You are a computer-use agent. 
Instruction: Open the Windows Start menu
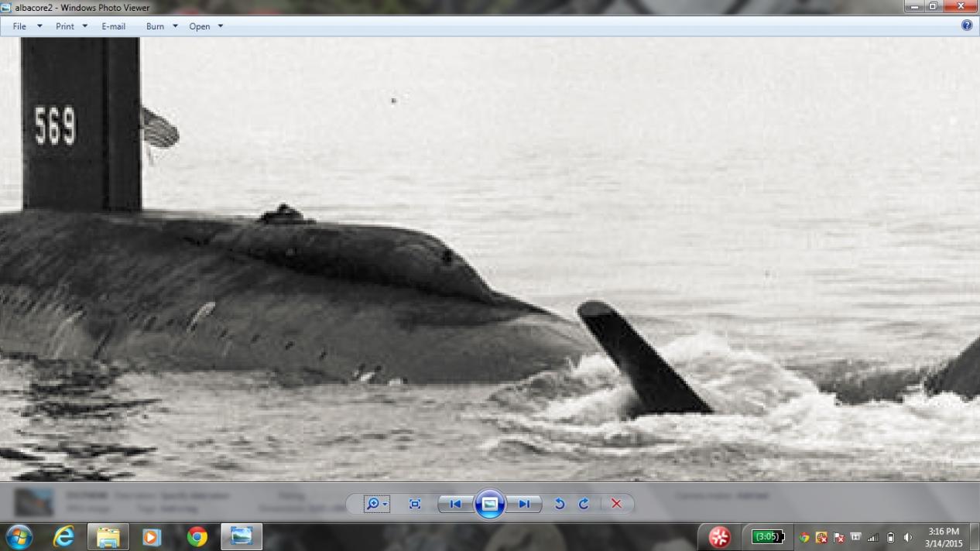click(x=19, y=536)
